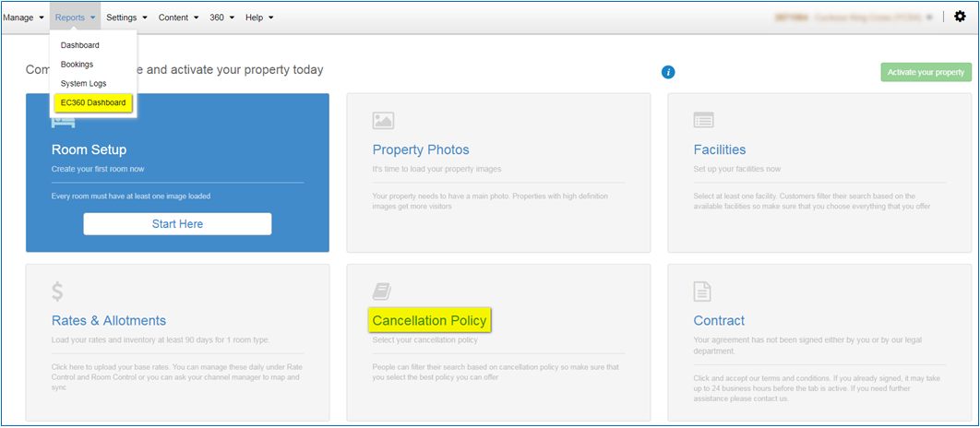Open the 360 dropdown menu

coord(221,18)
